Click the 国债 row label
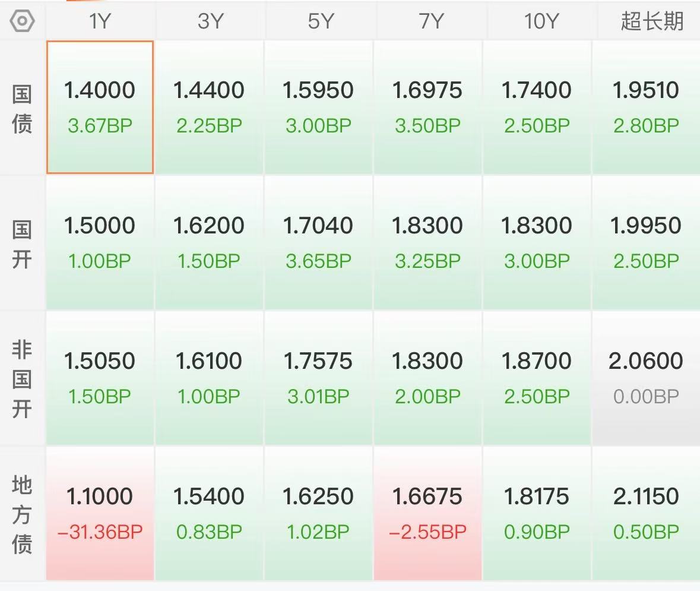Image resolution: width=700 pixels, height=591 pixels. pyautogui.click(x=22, y=109)
